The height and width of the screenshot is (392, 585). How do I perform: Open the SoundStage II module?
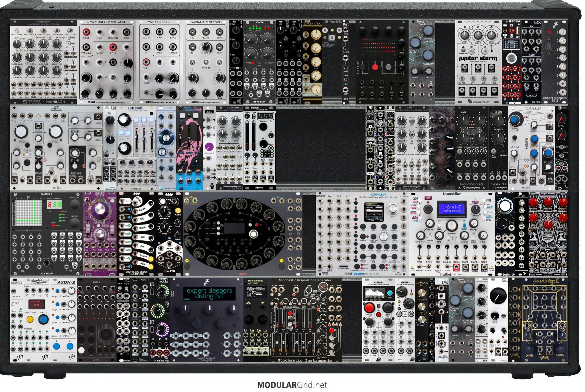(545, 320)
